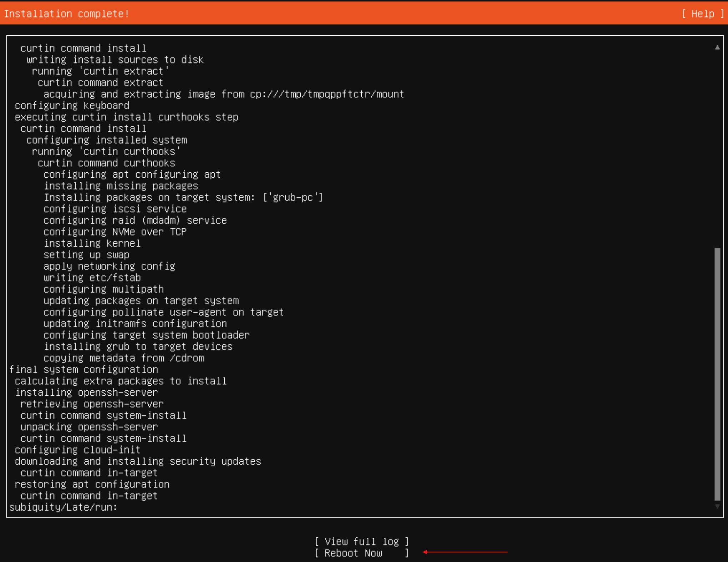Select the 'apply networking config' line
The image size is (728, 562).
click(x=109, y=266)
